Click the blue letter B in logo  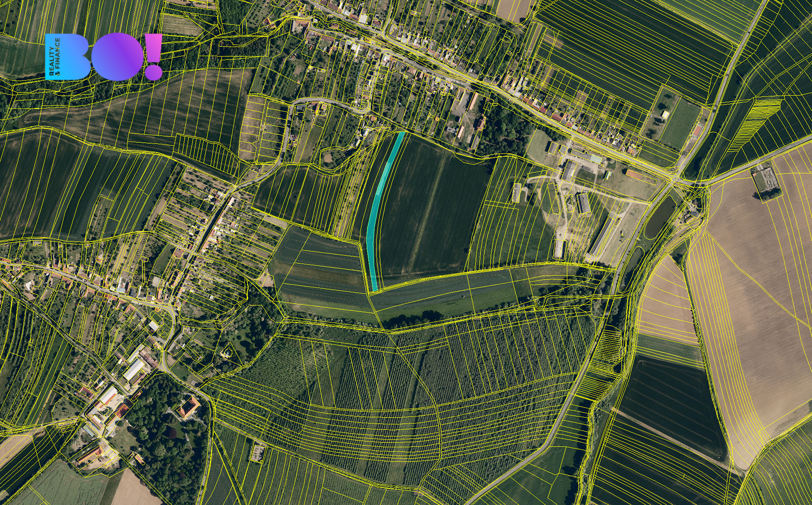pyautogui.click(x=75, y=56)
